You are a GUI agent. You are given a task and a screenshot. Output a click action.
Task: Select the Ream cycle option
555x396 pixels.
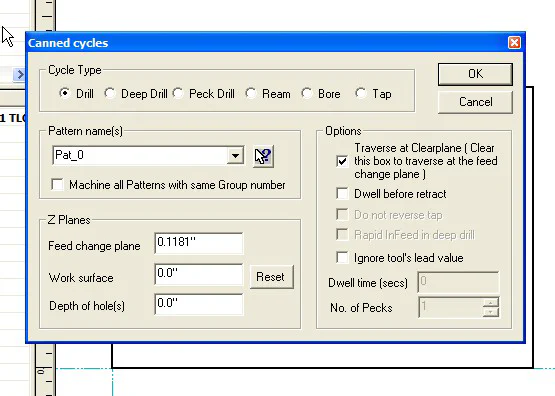click(x=251, y=93)
